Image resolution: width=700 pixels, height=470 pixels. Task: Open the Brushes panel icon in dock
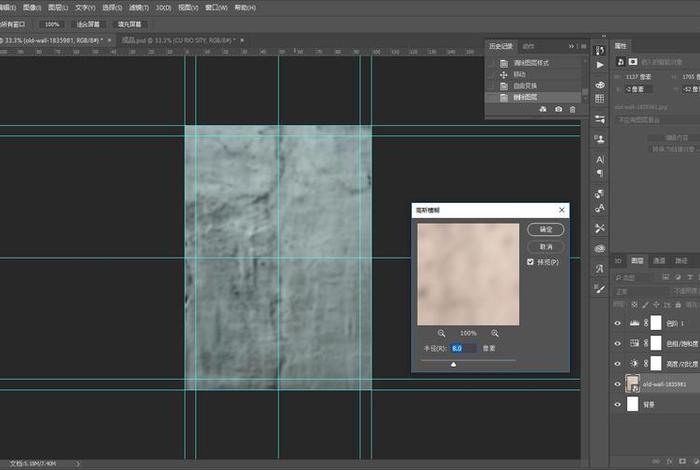[600, 289]
